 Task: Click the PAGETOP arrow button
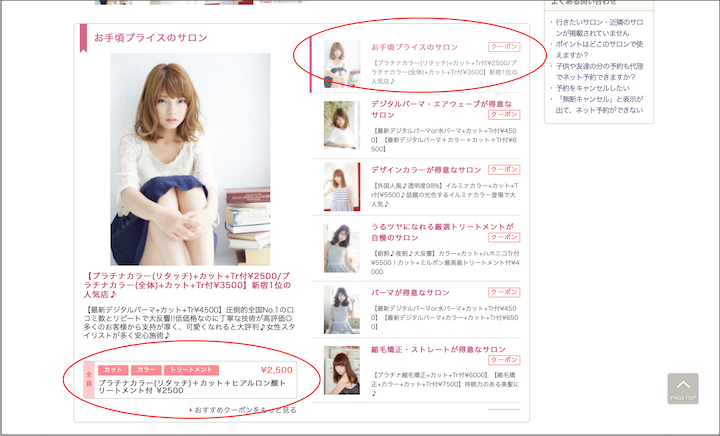coord(683,388)
